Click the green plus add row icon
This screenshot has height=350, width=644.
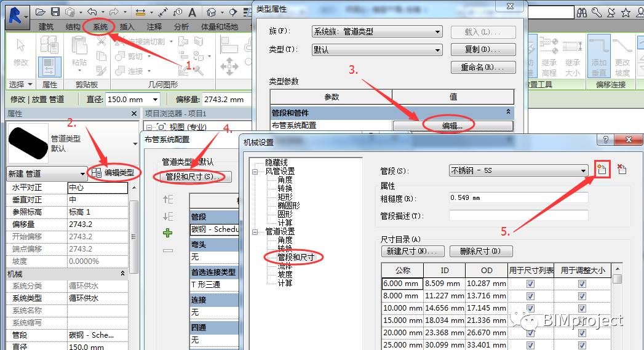[167, 233]
